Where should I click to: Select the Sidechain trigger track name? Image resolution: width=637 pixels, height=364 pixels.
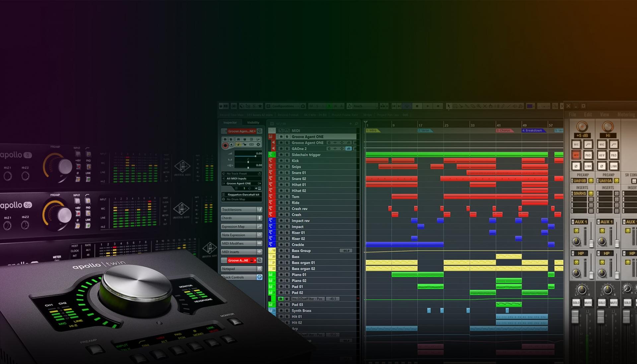(x=306, y=155)
